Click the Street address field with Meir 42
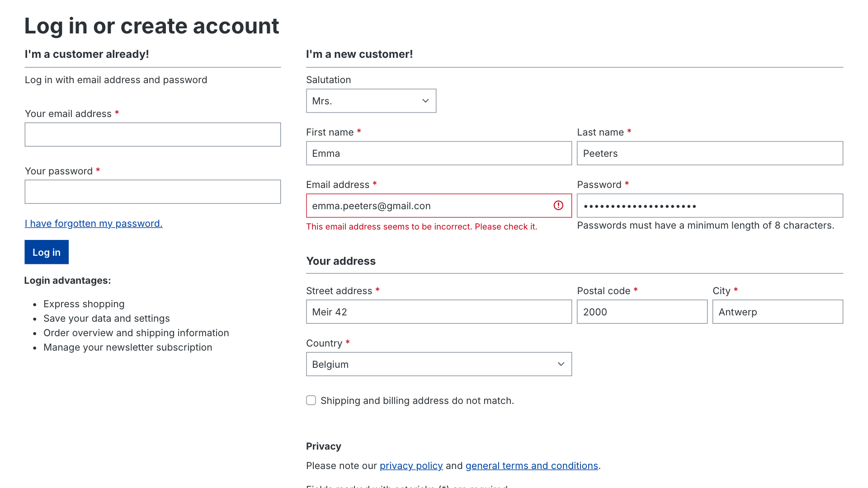 point(439,312)
